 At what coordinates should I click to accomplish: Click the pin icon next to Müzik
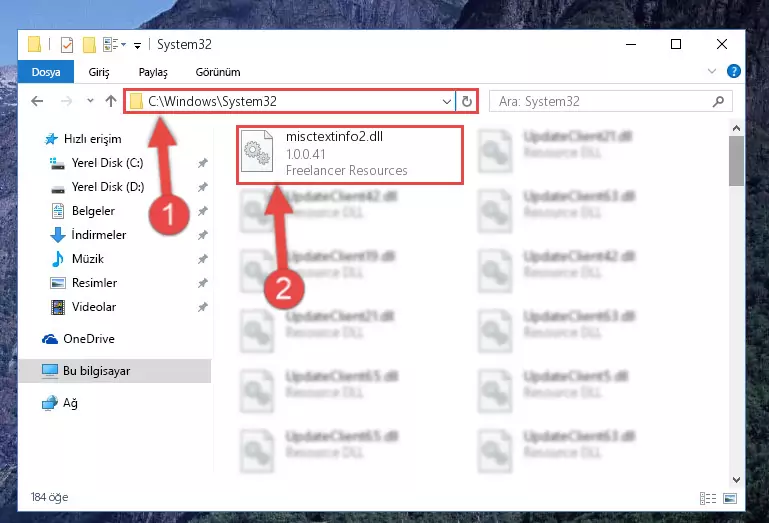click(203, 259)
